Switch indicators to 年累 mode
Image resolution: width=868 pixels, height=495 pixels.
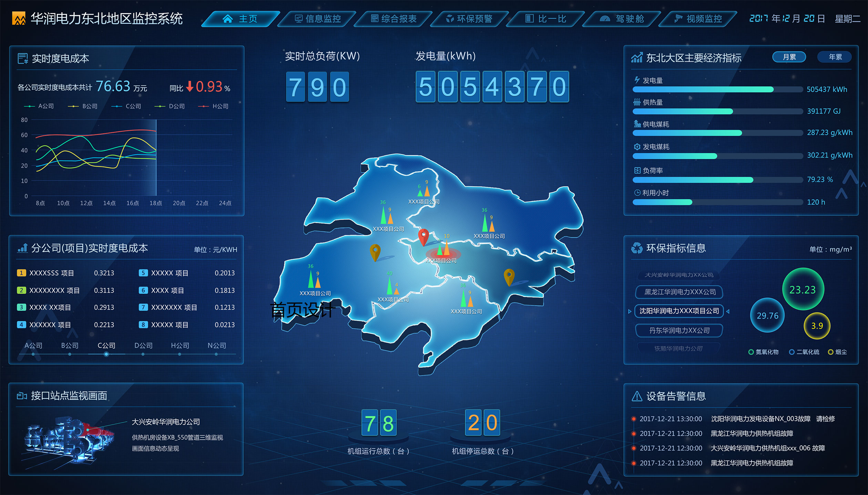tap(835, 57)
